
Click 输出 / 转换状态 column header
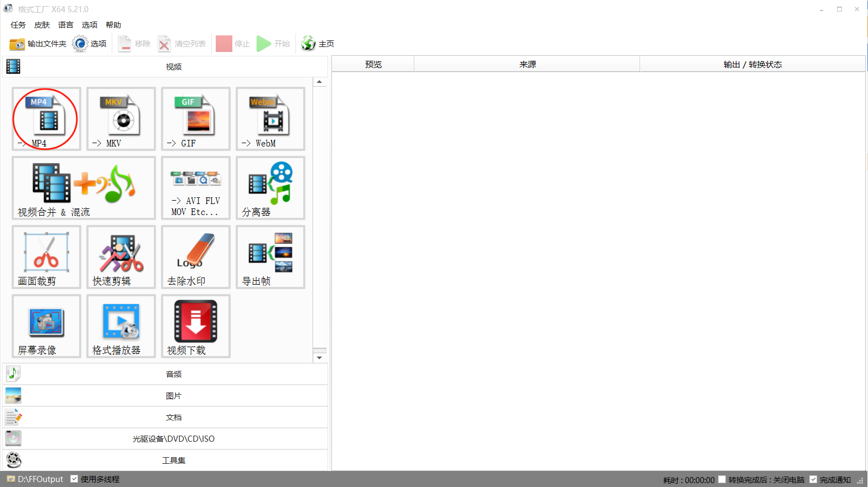point(752,64)
